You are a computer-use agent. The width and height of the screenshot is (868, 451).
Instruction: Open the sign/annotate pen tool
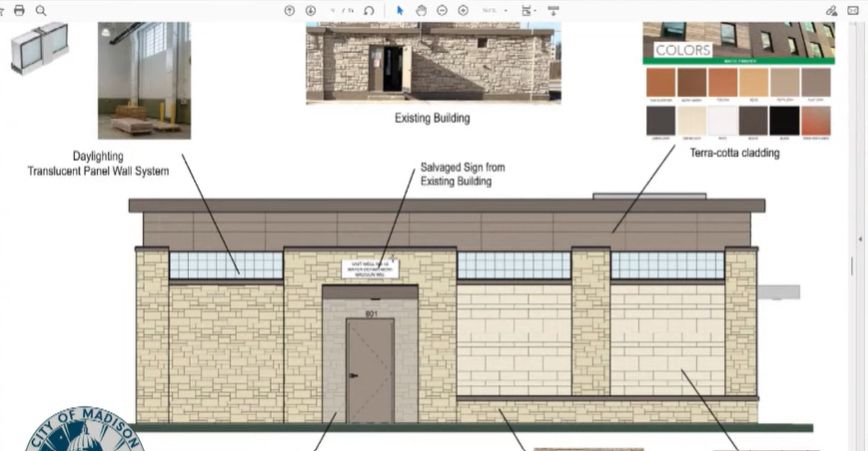[832, 10]
